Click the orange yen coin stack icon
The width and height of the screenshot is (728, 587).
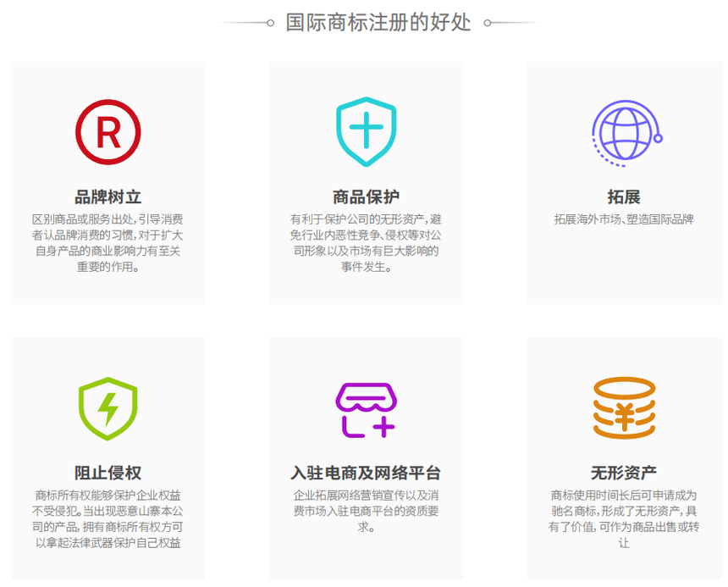pyautogui.click(x=625, y=407)
